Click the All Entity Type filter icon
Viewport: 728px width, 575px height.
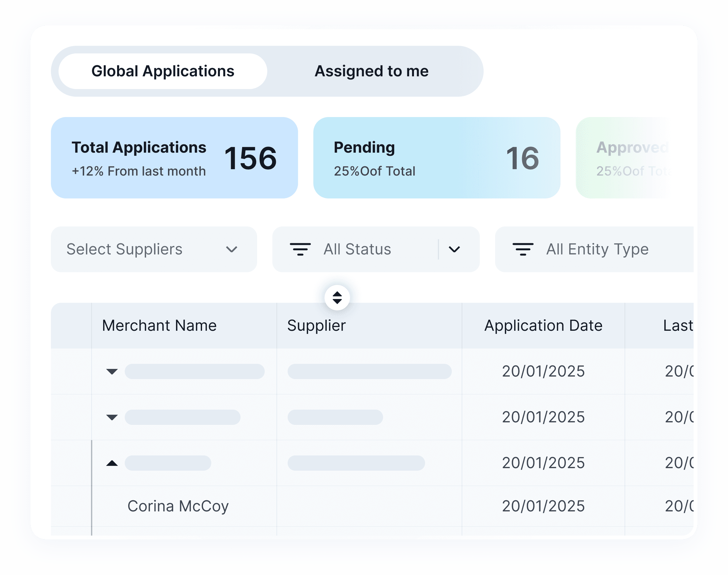tap(522, 249)
